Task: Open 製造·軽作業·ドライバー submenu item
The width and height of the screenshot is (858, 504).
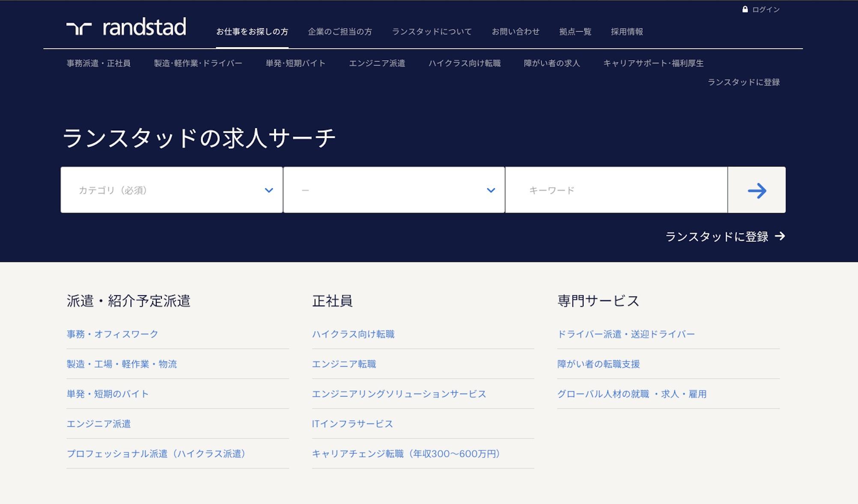Action: (x=198, y=63)
